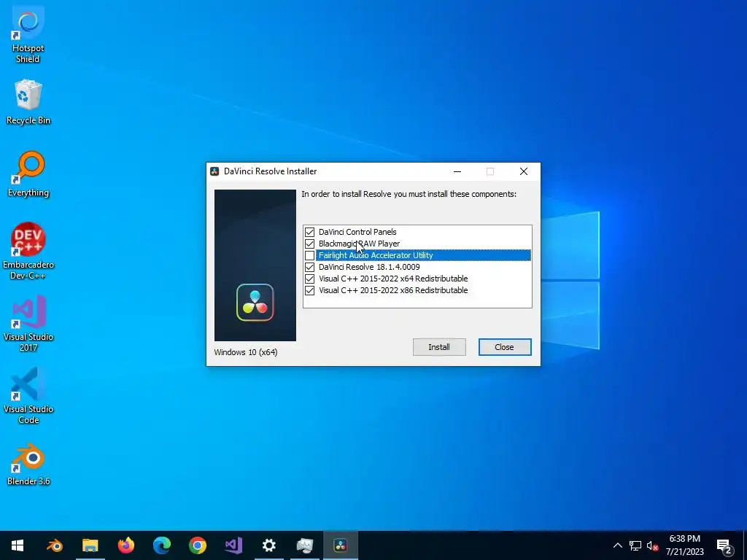
Task: Select the 'Blackmagic RAW Player' list row text
Action: pyautogui.click(x=359, y=244)
